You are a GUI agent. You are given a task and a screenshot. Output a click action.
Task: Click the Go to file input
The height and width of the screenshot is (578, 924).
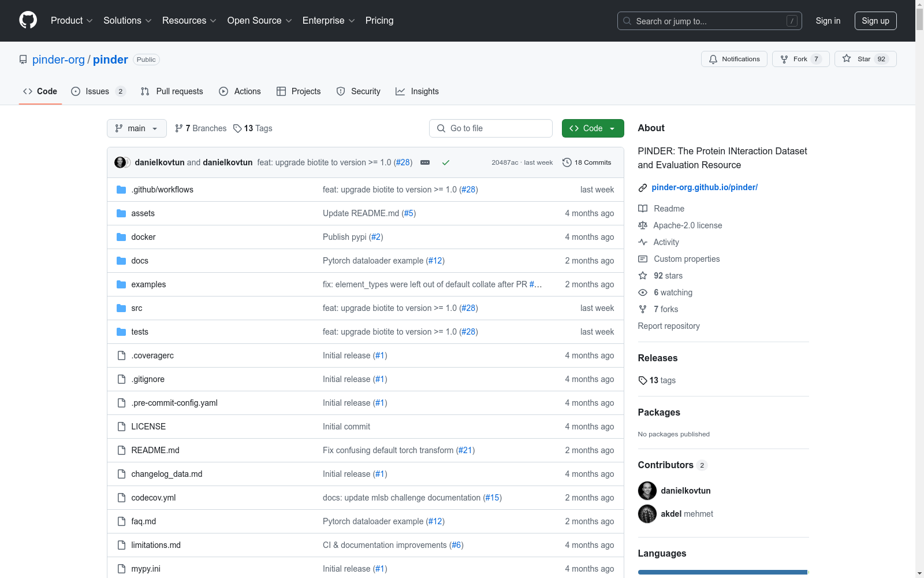coord(491,128)
